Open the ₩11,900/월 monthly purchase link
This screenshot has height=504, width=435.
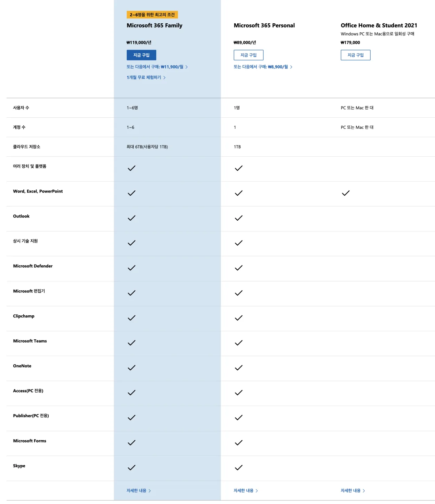coord(157,67)
